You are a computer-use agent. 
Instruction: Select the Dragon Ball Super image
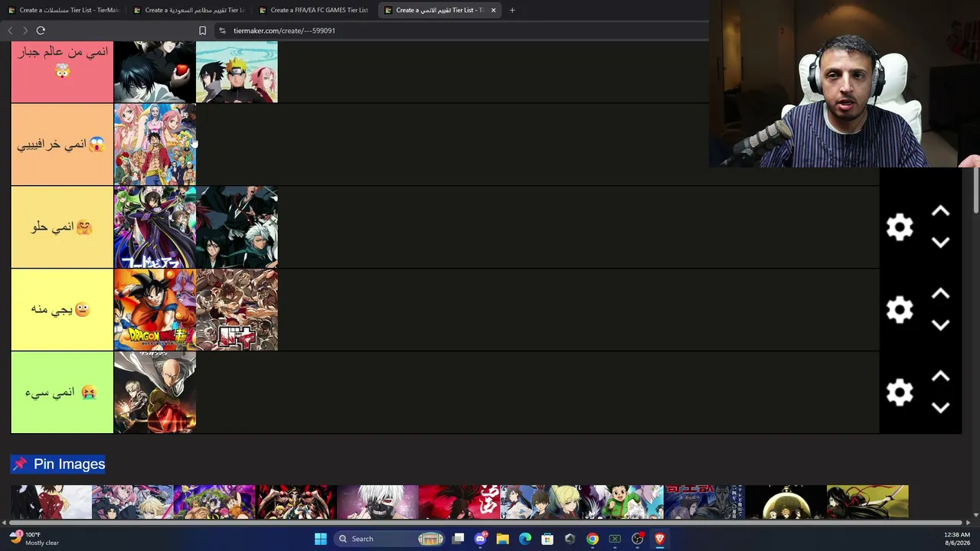click(x=155, y=310)
